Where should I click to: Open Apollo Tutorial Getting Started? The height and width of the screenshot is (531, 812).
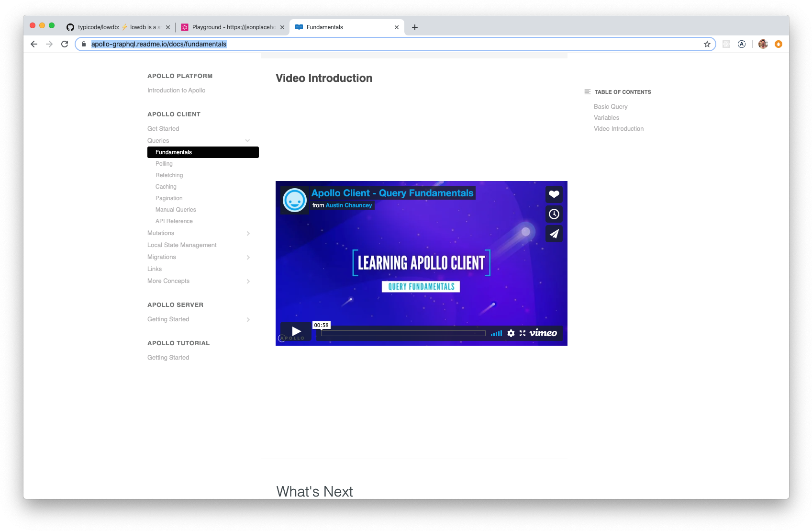[168, 358]
